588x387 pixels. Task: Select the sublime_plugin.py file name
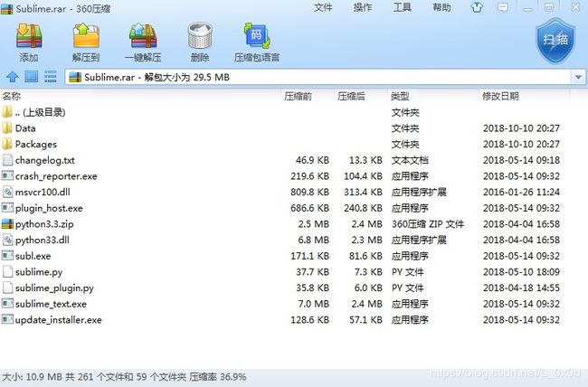pos(54,288)
